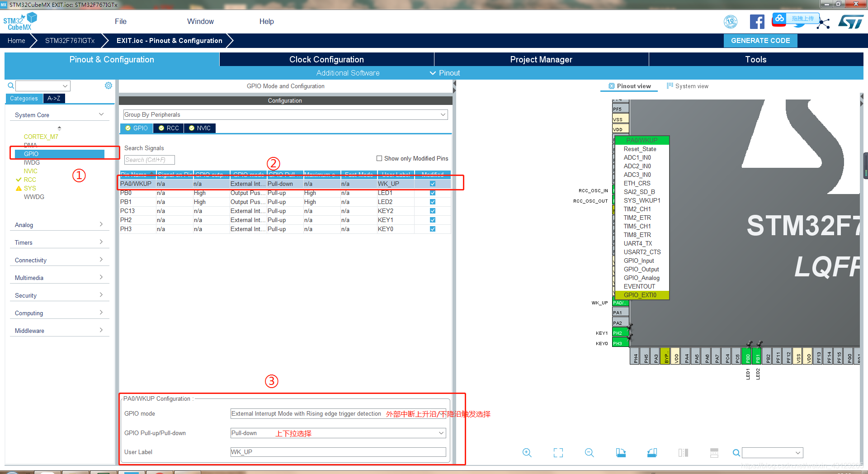The image size is (868, 474).
Task: Select Reset_State in pin context menu
Action: [640, 149]
